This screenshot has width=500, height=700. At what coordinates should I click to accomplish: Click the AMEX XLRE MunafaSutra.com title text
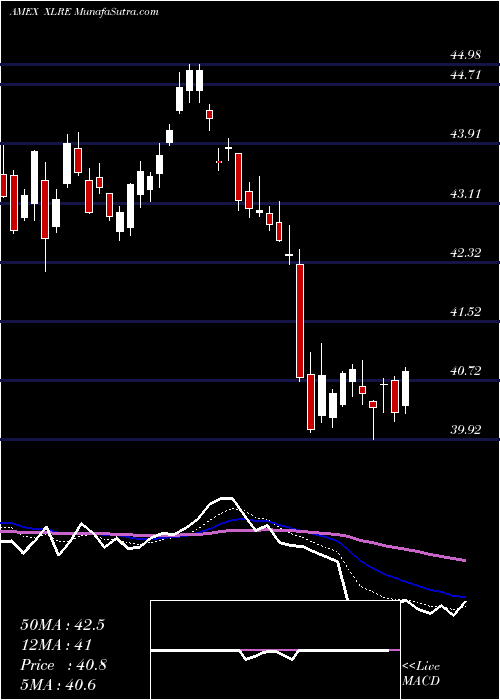pos(84,12)
